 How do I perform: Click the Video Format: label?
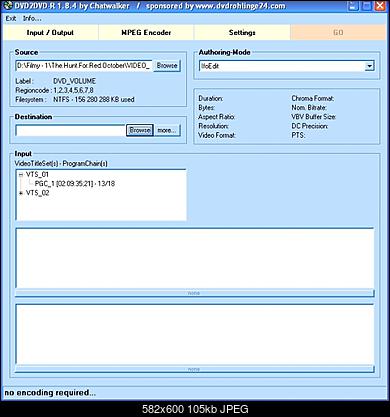point(217,135)
